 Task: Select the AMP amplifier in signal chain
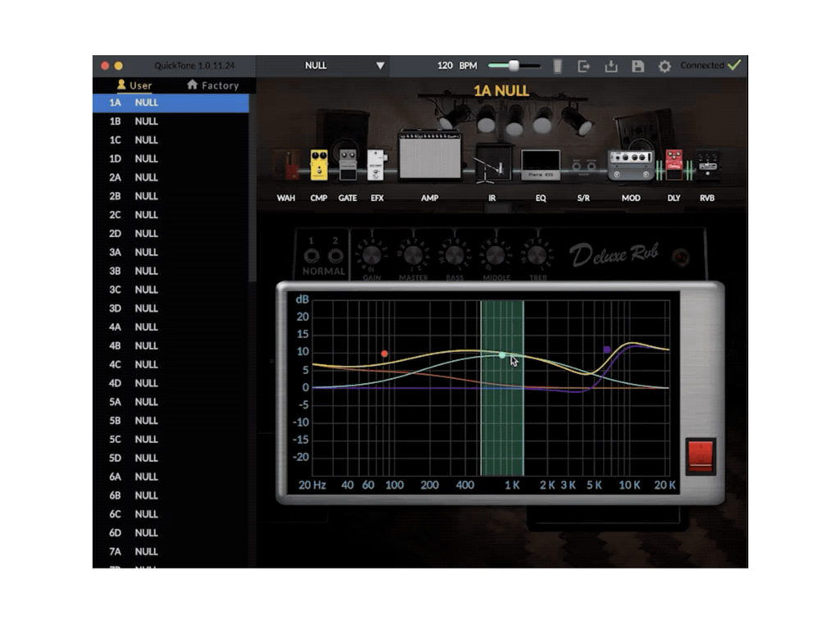pos(430,154)
